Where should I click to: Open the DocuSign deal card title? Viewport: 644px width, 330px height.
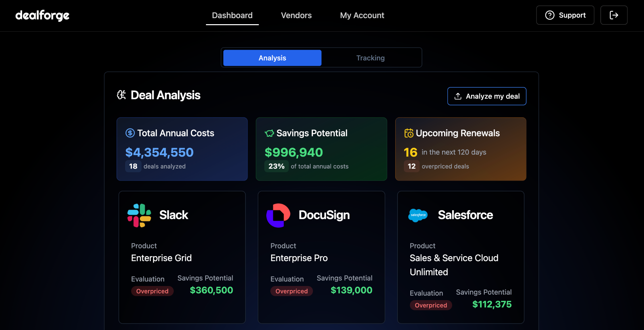(324, 215)
